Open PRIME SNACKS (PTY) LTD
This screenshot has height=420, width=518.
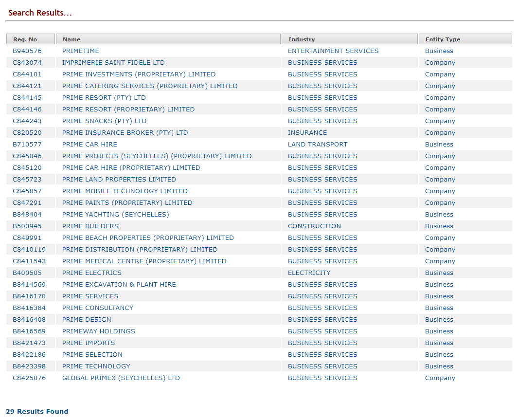[104, 121]
